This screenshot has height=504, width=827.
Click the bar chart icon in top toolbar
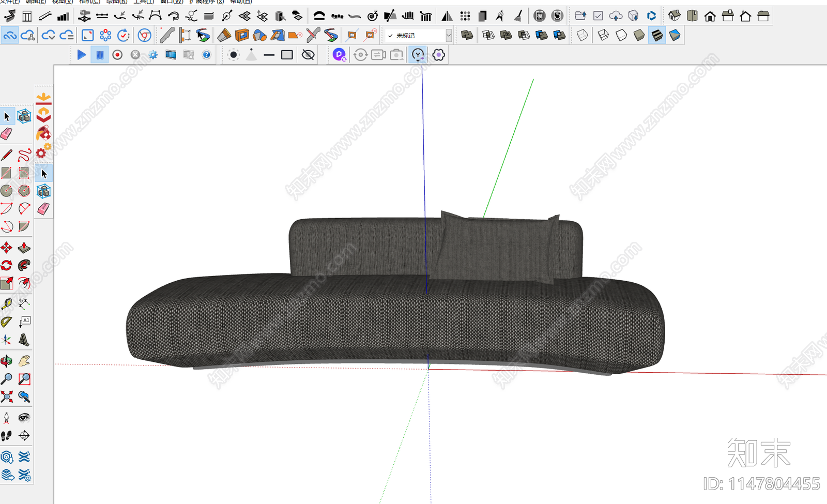63,16
